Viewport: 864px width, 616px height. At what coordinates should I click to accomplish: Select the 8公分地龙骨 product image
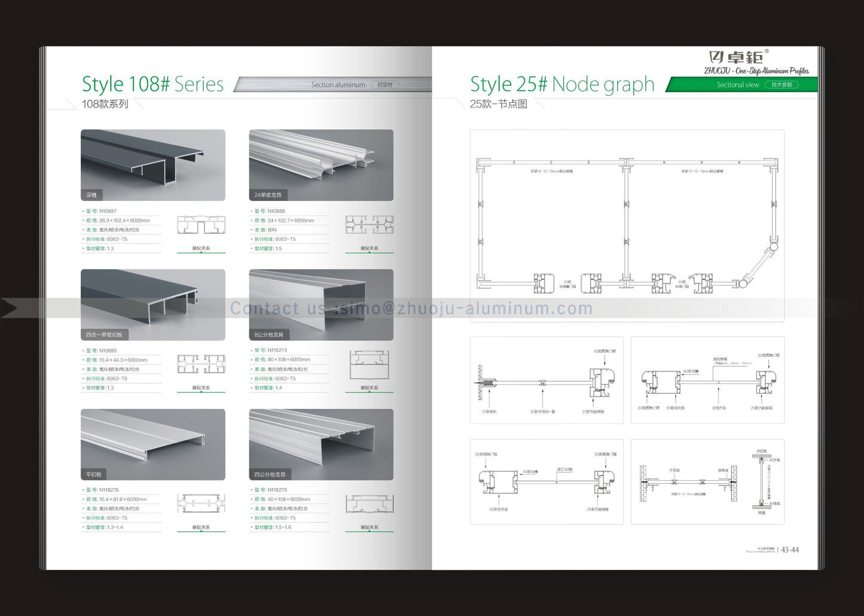pyautogui.click(x=321, y=304)
